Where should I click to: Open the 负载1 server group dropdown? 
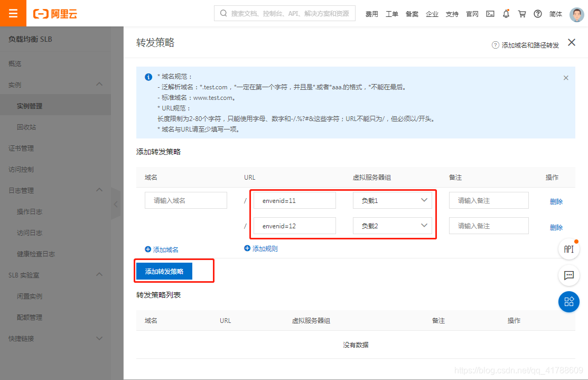pos(393,200)
